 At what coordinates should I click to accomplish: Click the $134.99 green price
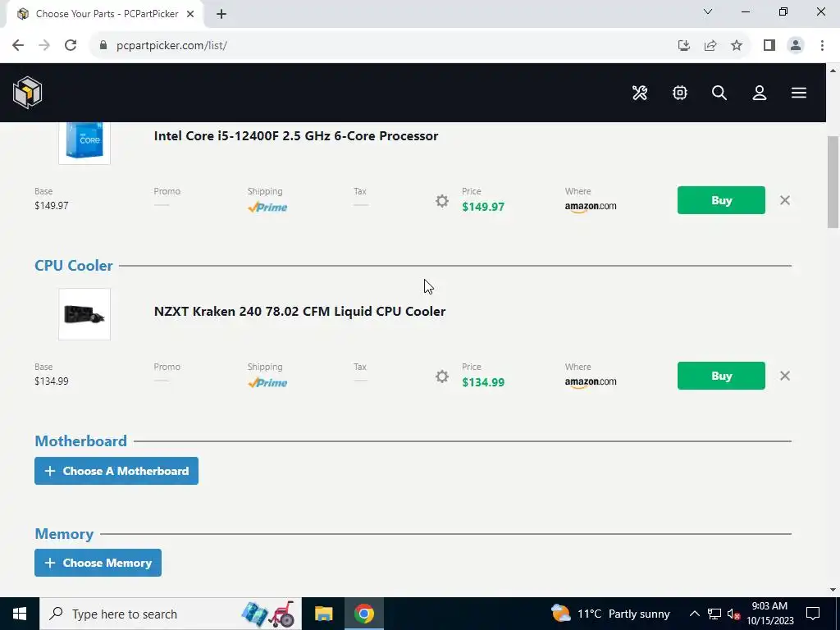(x=483, y=382)
